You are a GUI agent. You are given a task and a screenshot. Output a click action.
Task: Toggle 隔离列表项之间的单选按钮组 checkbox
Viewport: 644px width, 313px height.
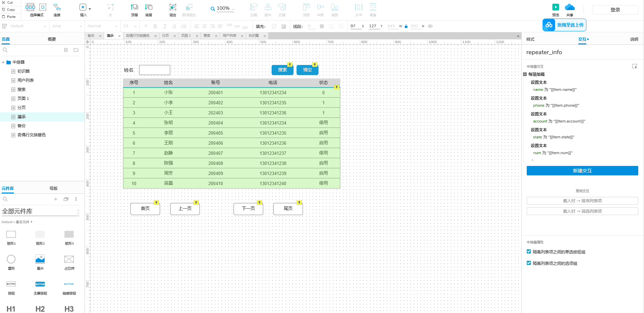click(x=529, y=251)
